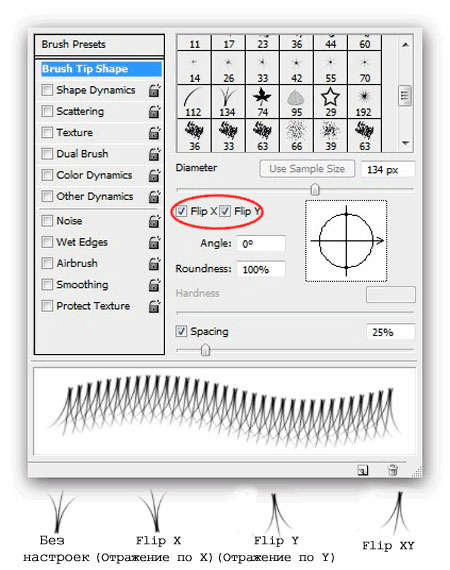Select the dune grass brush 134
Viewport: 450px width, 570px height.
point(228,101)
